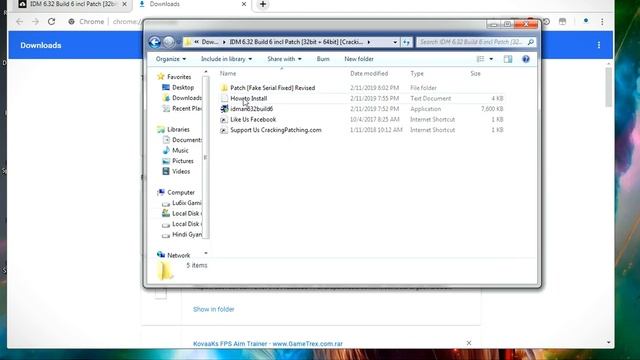Open the Share with menu

pyautogui.click(x=284, y=59)
